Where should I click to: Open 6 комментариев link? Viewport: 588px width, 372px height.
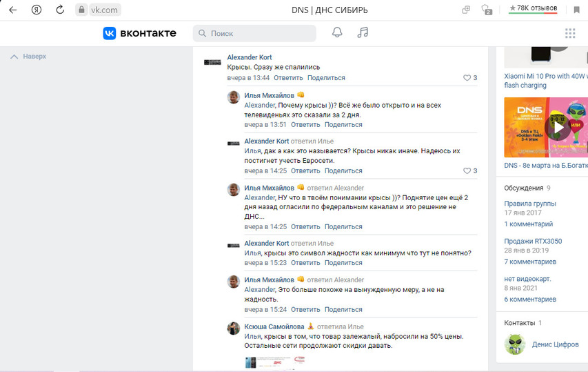[x=530, y=299]
